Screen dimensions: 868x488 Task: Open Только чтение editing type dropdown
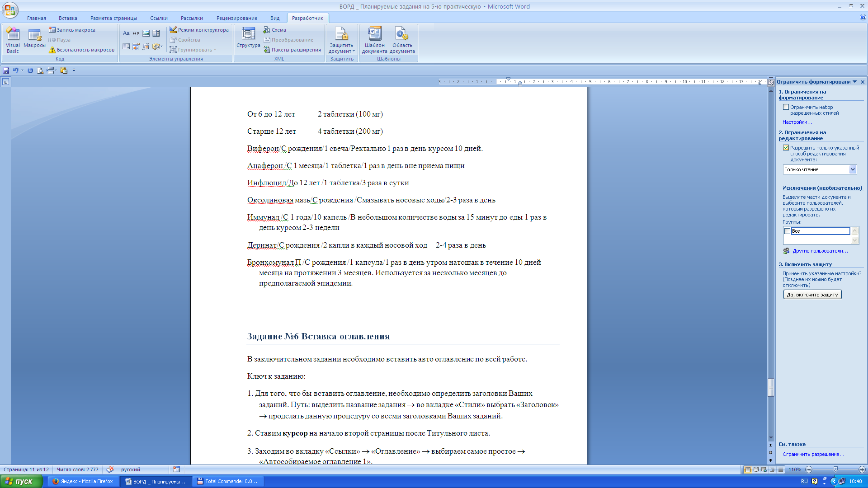coord(853,169)
